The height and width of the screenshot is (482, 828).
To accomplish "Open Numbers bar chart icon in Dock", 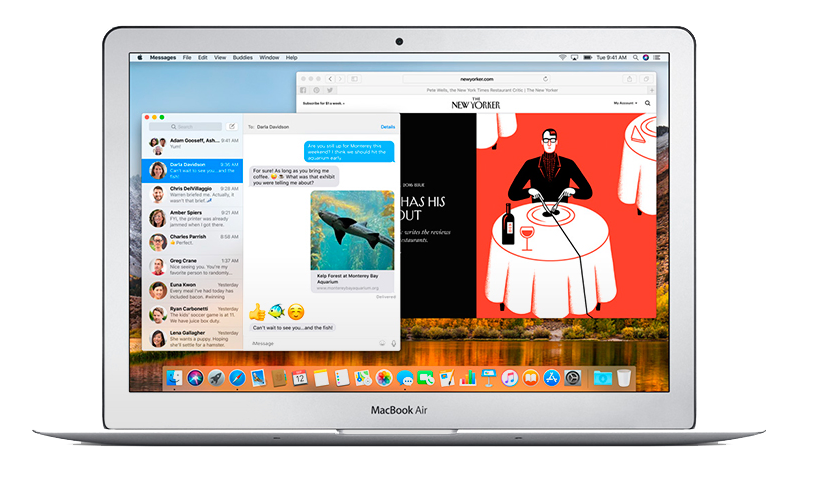I will (x=467, y=378).
